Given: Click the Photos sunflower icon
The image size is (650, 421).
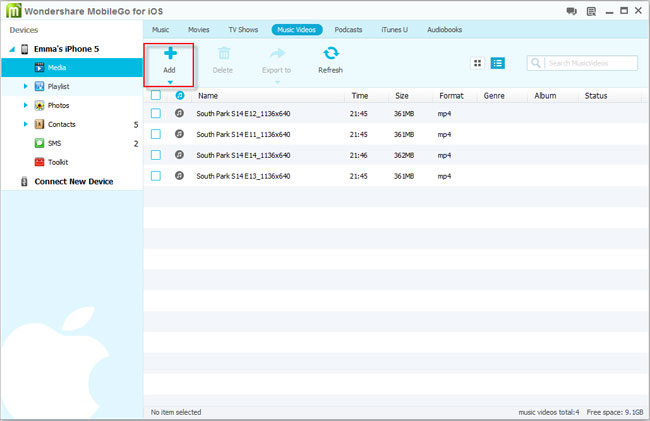Looking at the screenshot, I should pos(39,105).
